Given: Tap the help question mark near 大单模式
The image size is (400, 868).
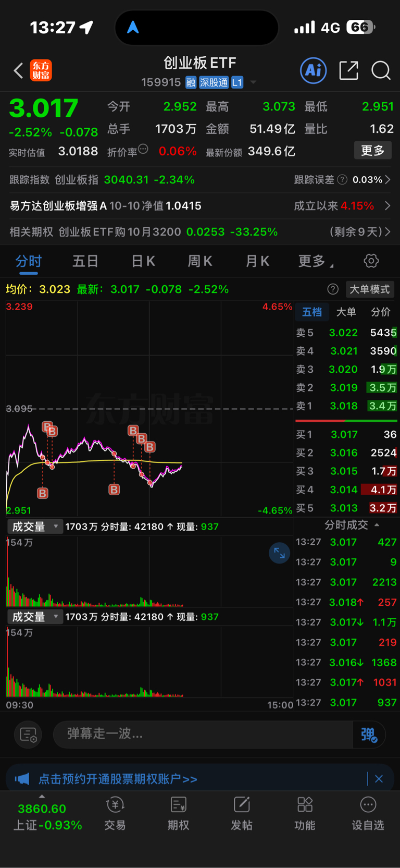Looking at the screenshot, I should click(x=333, y=289).
